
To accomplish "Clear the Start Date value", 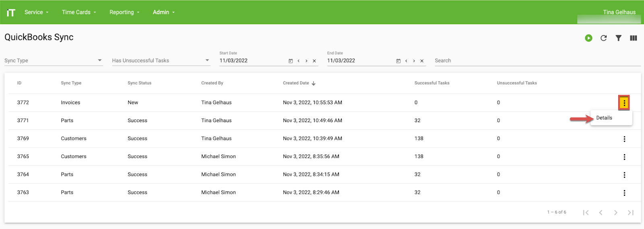I will [314, 61].
